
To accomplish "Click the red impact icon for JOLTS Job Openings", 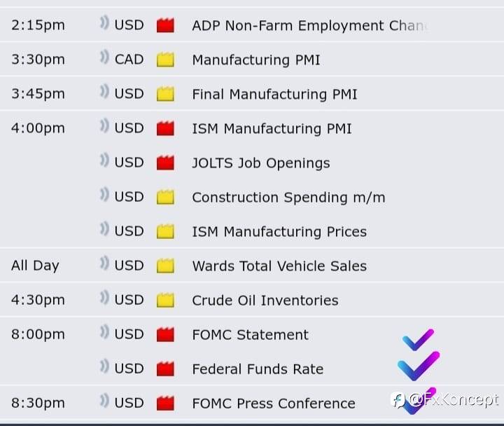I will [x=165, y=163].
